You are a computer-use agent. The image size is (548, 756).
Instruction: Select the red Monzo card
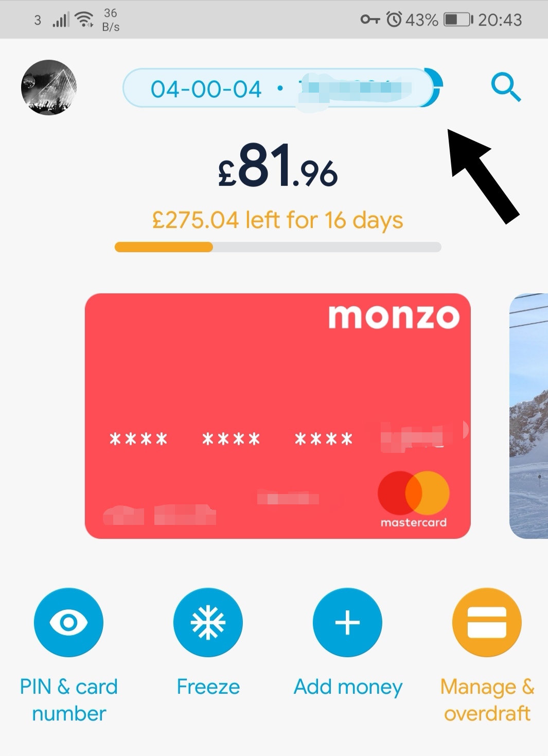coord(278,416)
